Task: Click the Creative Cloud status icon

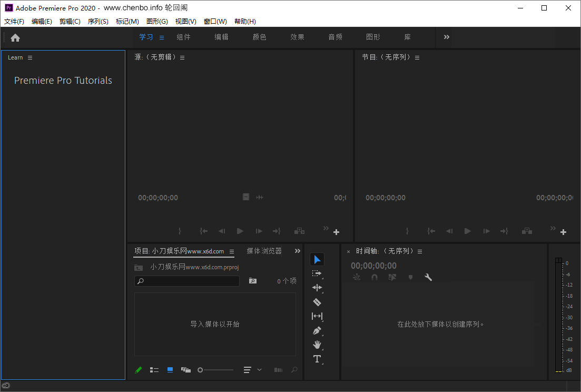Action: tap(6, 386)
